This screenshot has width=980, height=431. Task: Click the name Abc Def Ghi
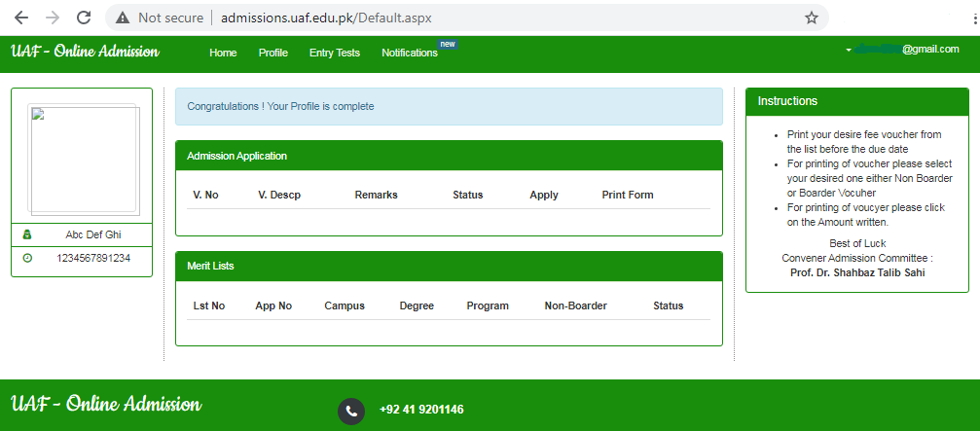coord(93,234)
